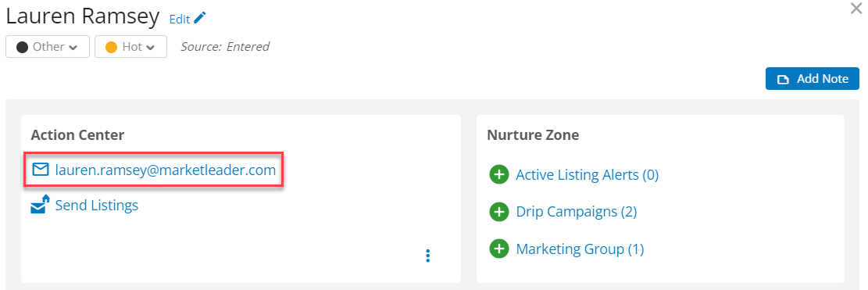Click lauren.ramsey@marketleader.com email link
Image resolution: width=868 pixels, height=290 pixels.
[166, 170]
